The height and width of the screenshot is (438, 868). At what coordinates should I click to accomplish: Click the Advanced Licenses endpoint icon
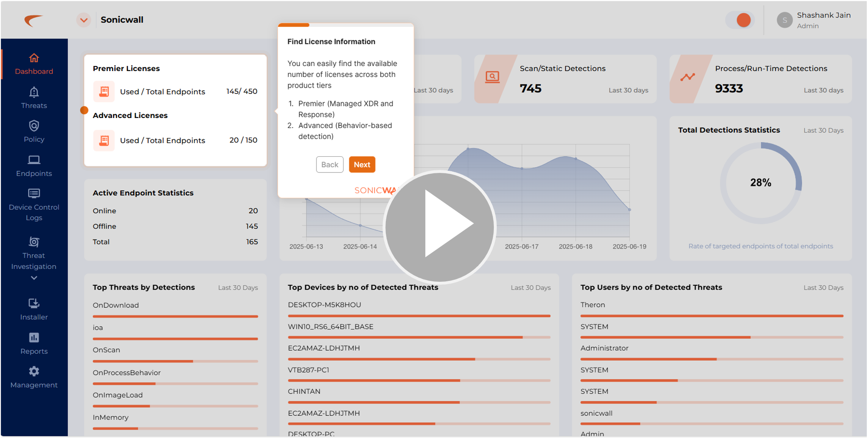pos(104,140)
